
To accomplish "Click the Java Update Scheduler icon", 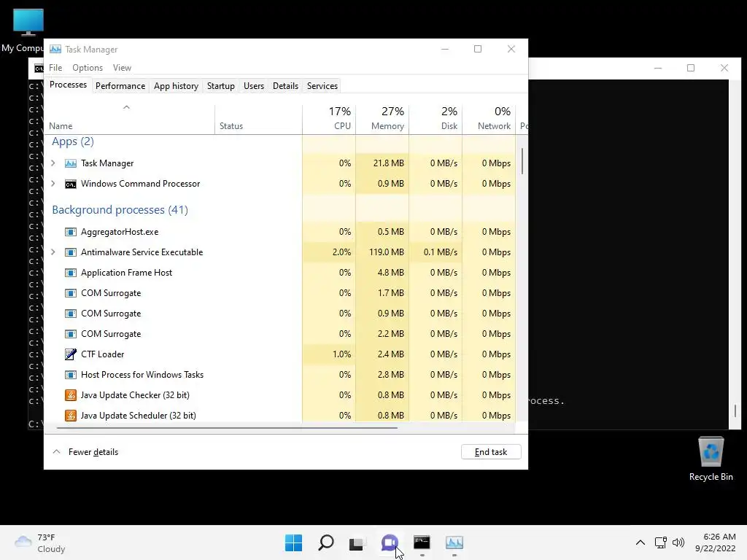I will click(71, 416).
